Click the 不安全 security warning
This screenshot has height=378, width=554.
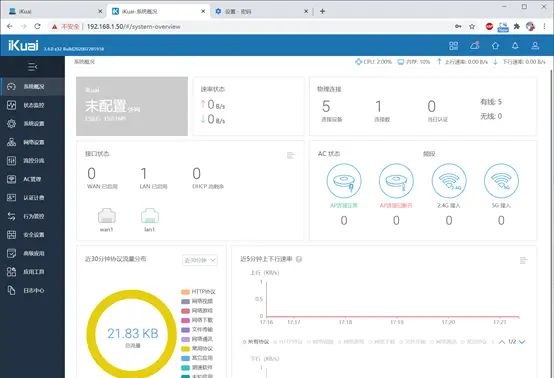point(66,26)
